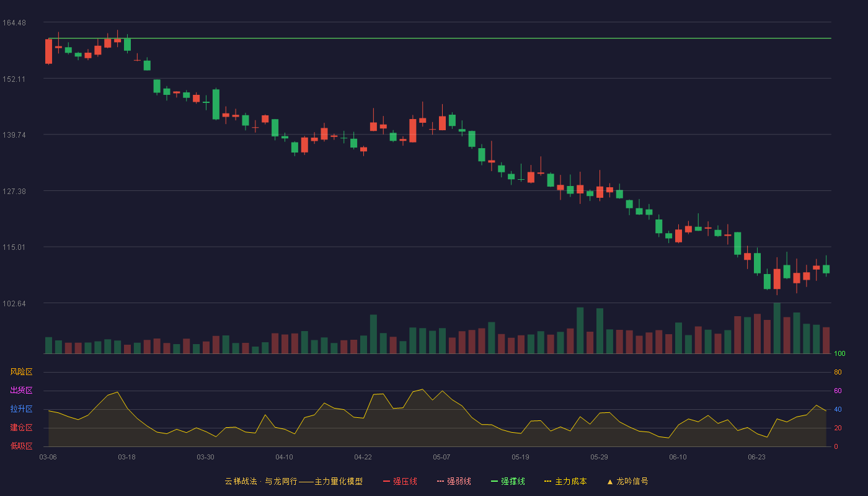Toggle the 强压线 legend item

(400, 481)
